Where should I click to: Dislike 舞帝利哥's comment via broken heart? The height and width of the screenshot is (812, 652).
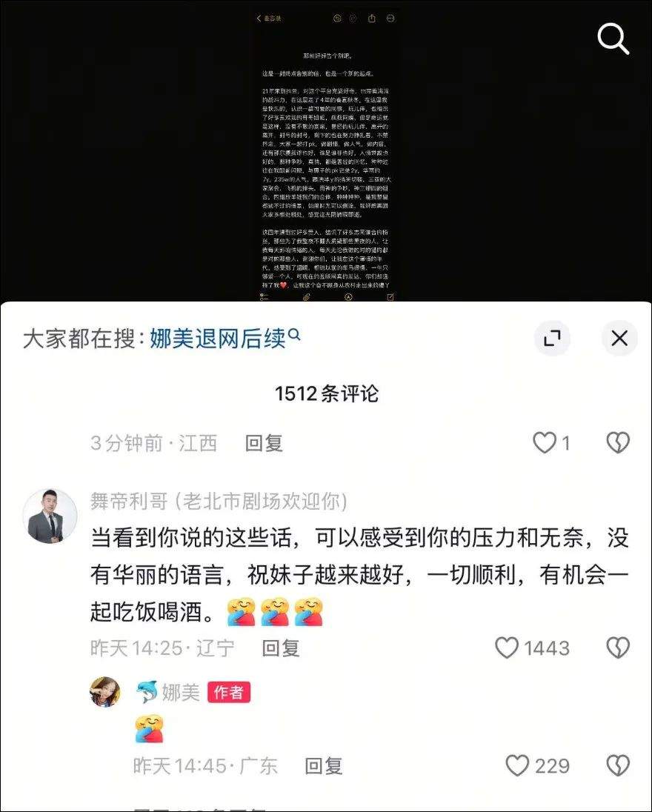pos(618,648)
